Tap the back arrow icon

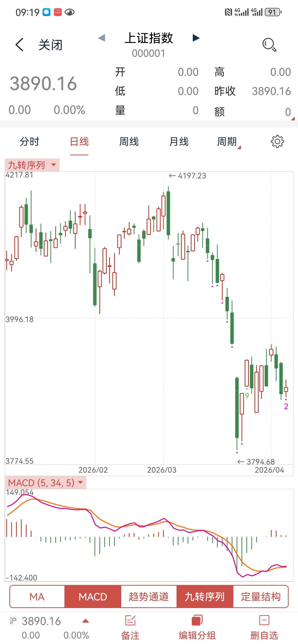[19, 45]
